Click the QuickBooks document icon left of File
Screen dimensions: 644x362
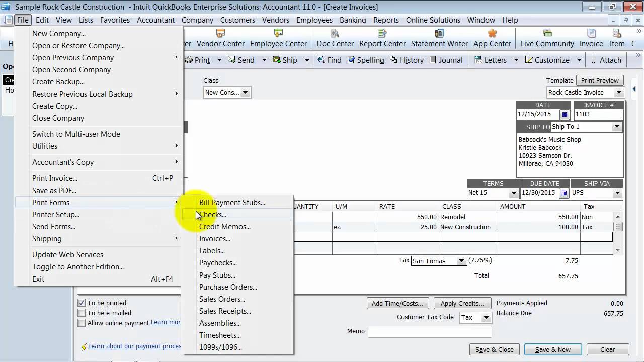coord(8,20)
